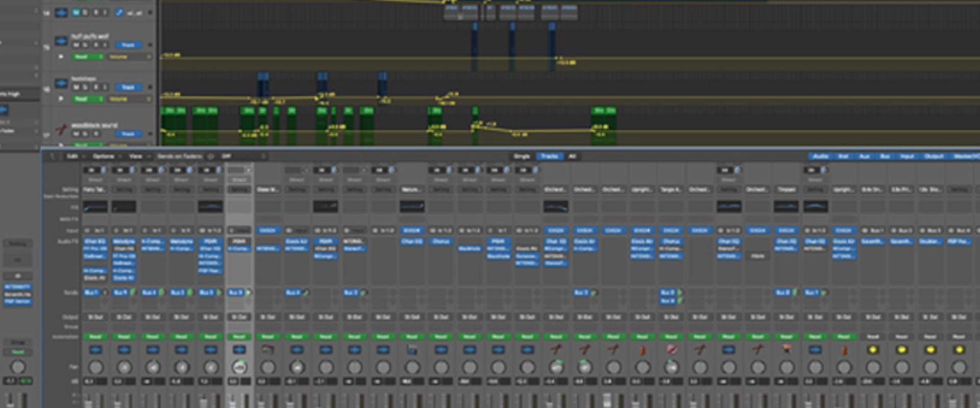Toggle the Output channel strip filter
The width and height of the screenshot is (980, 408).
coord(934,156)
